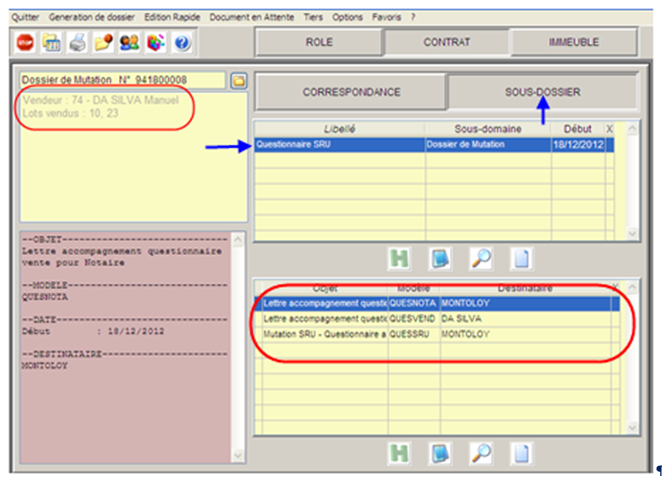Open the Quitter menu

[x=26, y=17]
